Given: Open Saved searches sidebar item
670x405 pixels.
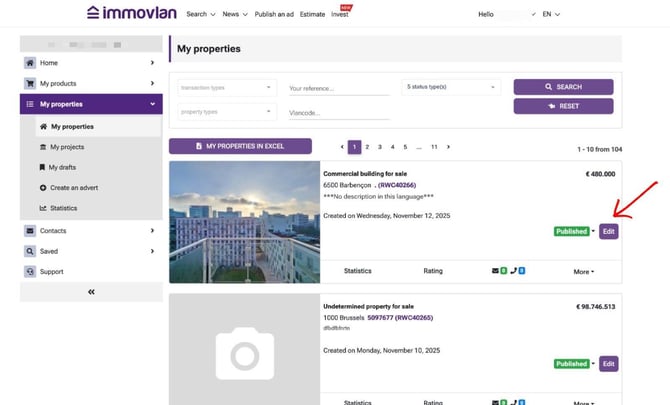Looking at the screenshot, I should 48,251.
